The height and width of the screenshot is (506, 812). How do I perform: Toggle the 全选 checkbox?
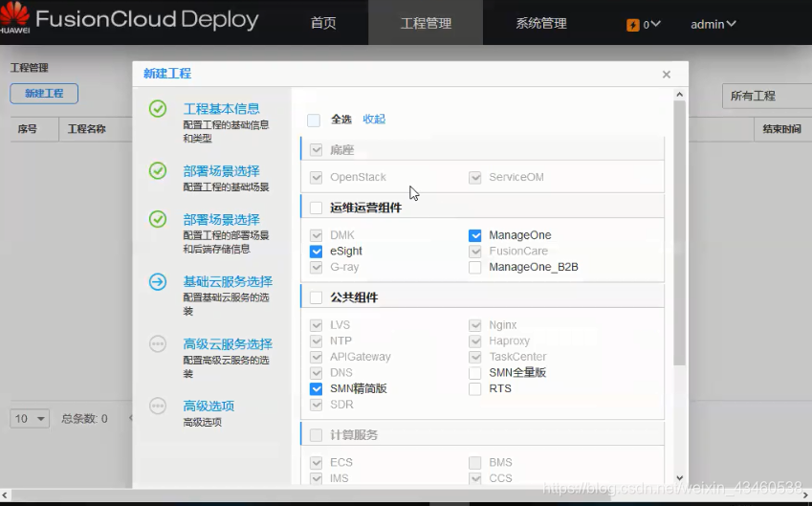coord(314,120)
